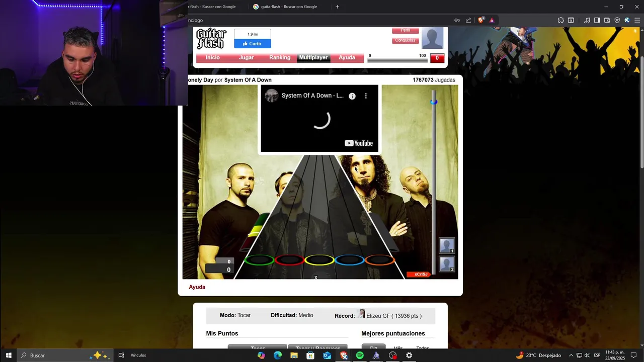Open the Jugar menu item
This screenshot has width=644, height=362.
pos(246,58)
